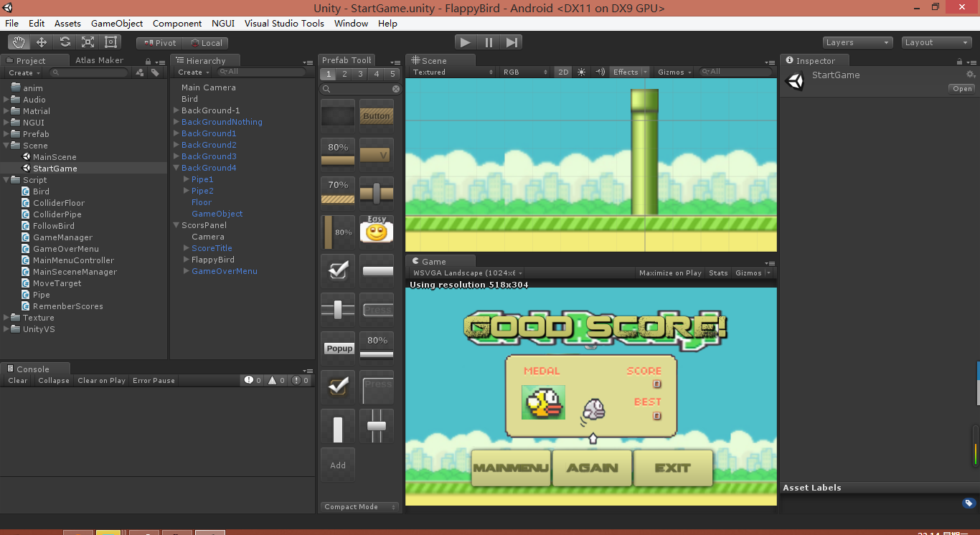Screen dimensions: 980x535
Task: Click the MAINMENU game button
Action: [511, 468]
